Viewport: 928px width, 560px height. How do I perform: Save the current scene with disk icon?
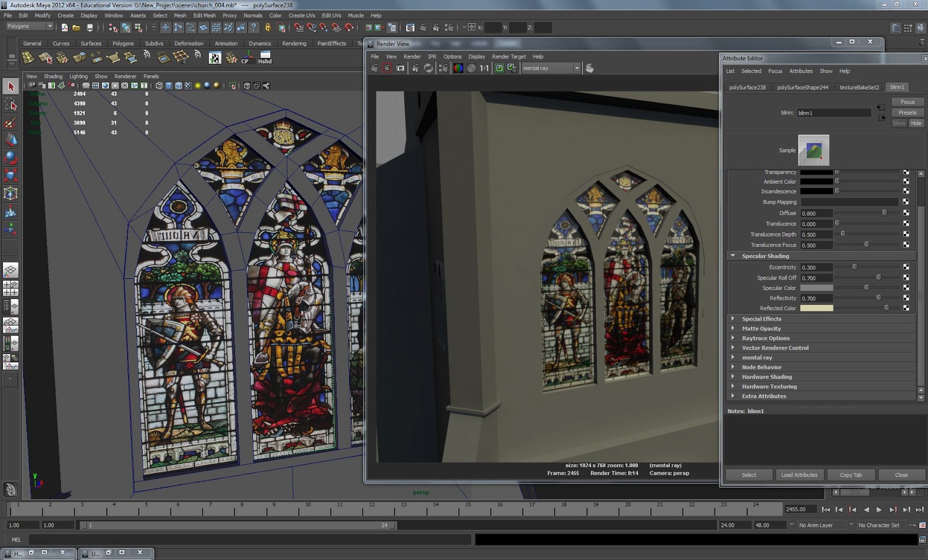tap(89, 27)
